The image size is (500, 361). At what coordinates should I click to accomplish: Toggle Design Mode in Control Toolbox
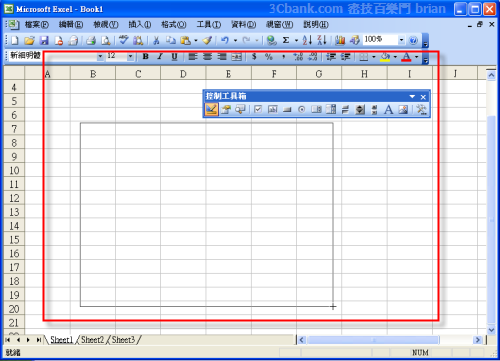pyautogui.click(x=211, y=109)
